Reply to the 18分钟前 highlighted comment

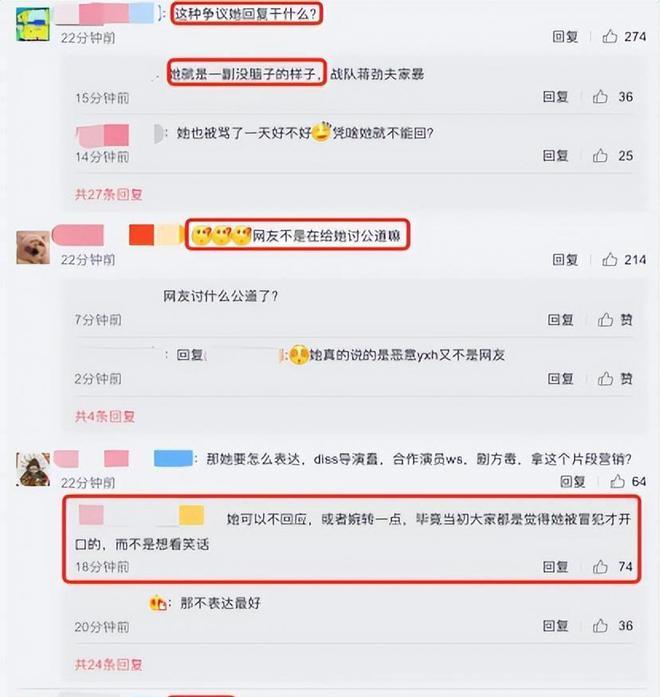556,567
